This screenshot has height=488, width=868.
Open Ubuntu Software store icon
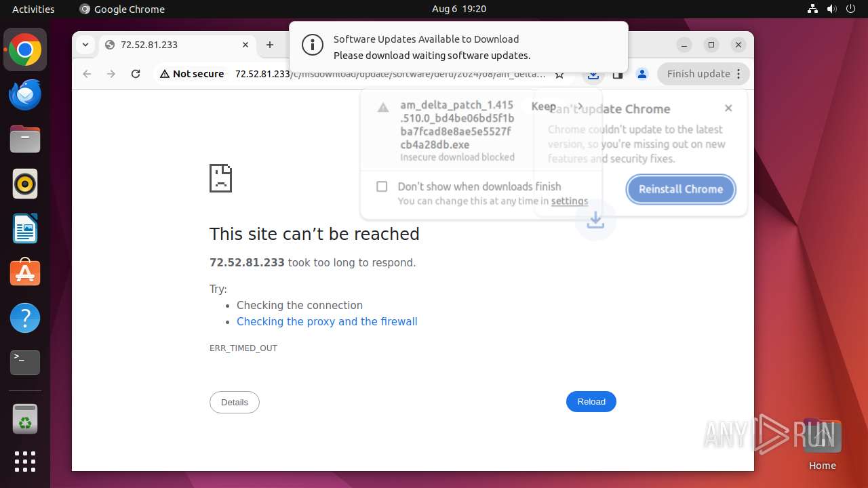pos(25,274)
